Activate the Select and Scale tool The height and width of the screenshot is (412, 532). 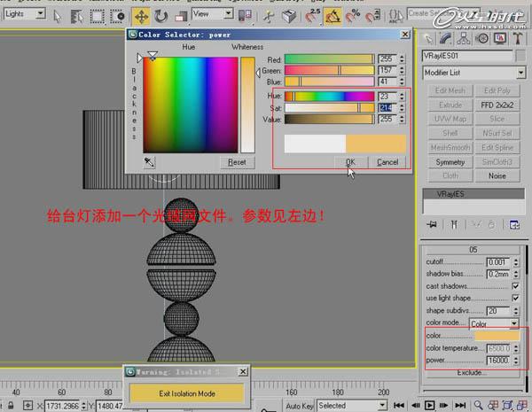[181, 16]
